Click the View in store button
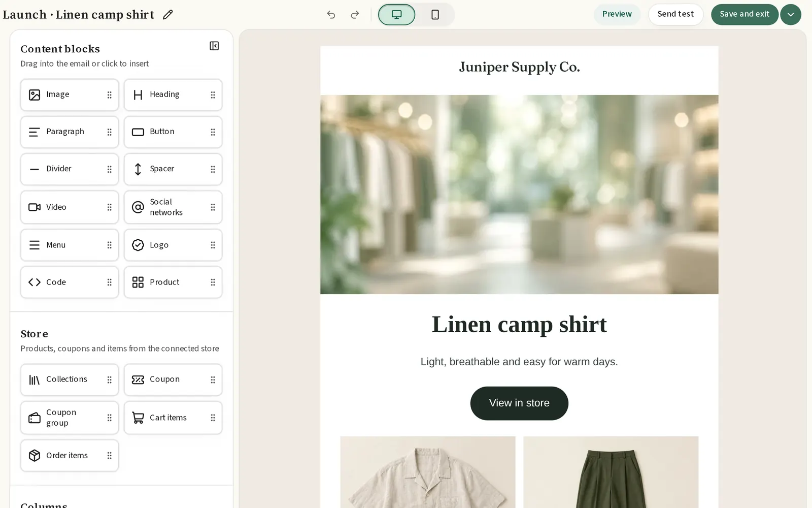This screenshot has width=812, height=508. 519,403
